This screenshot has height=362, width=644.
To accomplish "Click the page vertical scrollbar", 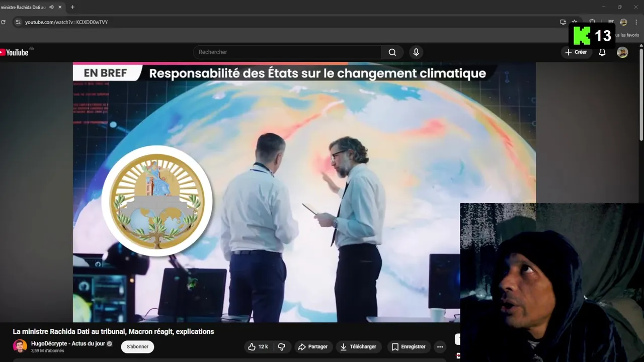I will tap(641, 96).
